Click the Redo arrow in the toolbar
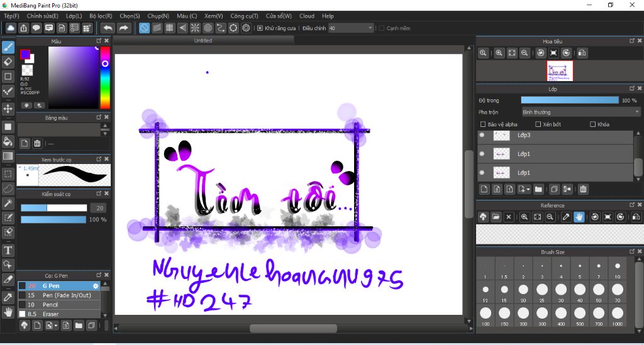This screenshot has width=644, height=345. point(123,28)
